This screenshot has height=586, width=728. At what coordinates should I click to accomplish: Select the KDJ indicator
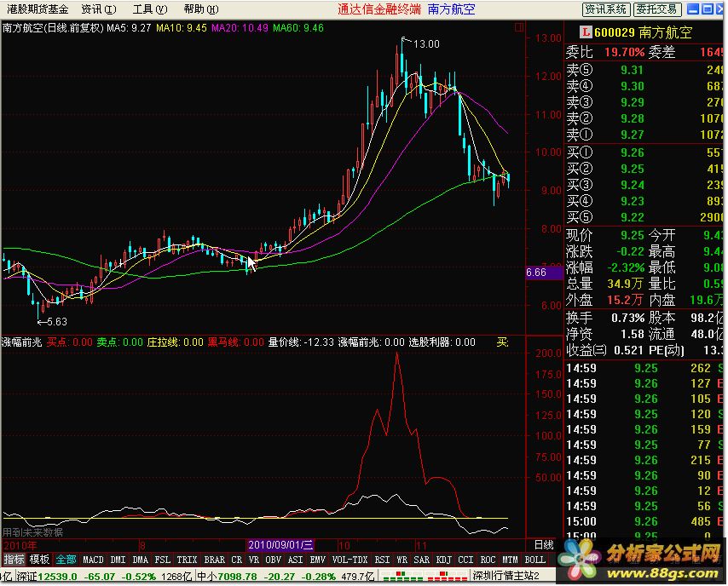[x=444, y=560]
